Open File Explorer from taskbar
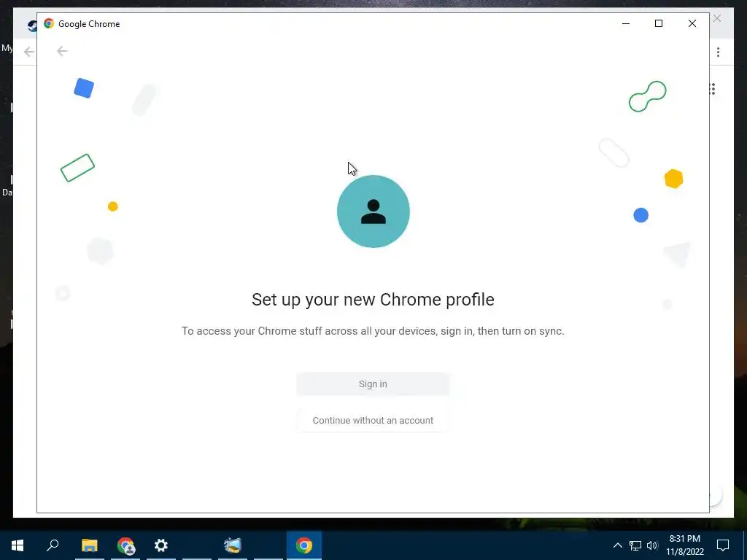This screenshot has width=747, height=560. tap(89, 545)
